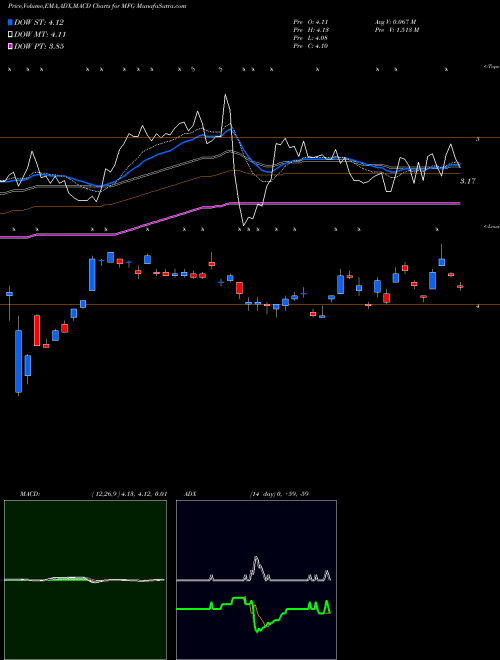500x660 pixels.
Task: Click the 'MACD:' panel heading
Action: [x=30, y=494]
